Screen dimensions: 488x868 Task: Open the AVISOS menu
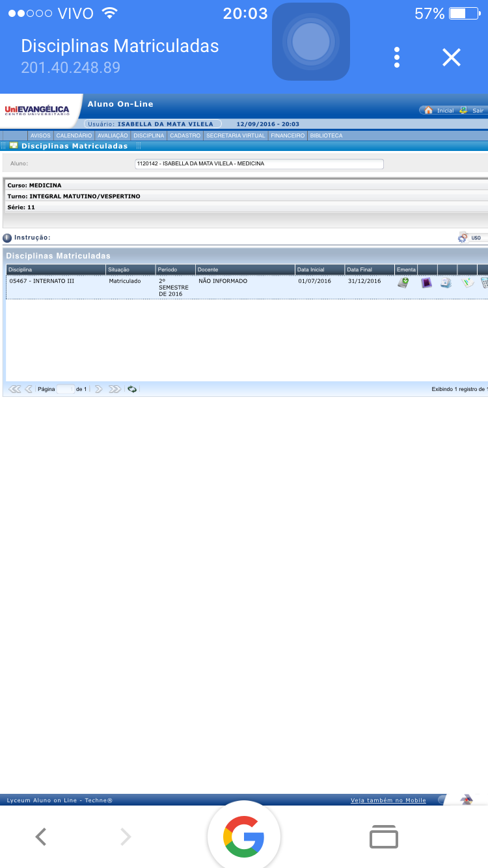click(40, 136)
